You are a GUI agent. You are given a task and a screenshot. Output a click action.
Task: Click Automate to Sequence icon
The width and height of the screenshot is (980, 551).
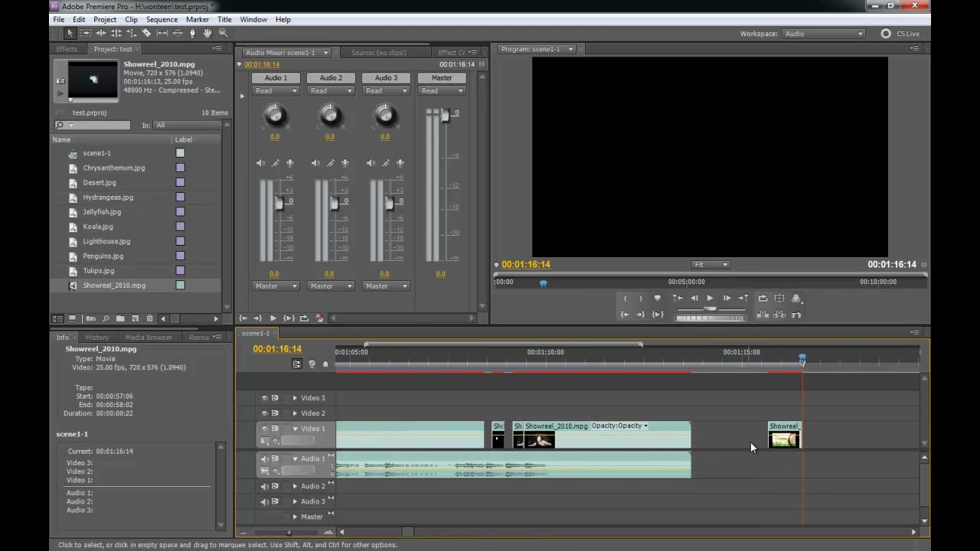tap(90, 318)
